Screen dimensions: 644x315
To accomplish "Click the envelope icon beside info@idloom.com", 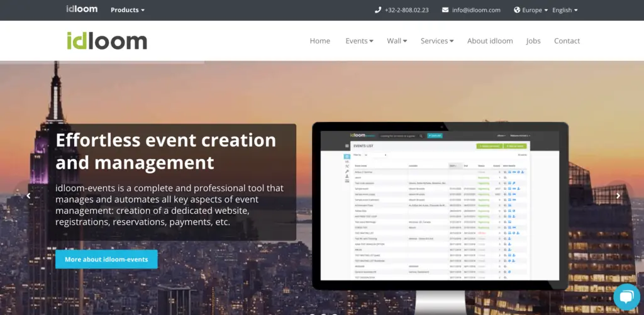I will (x=445, y=10).
